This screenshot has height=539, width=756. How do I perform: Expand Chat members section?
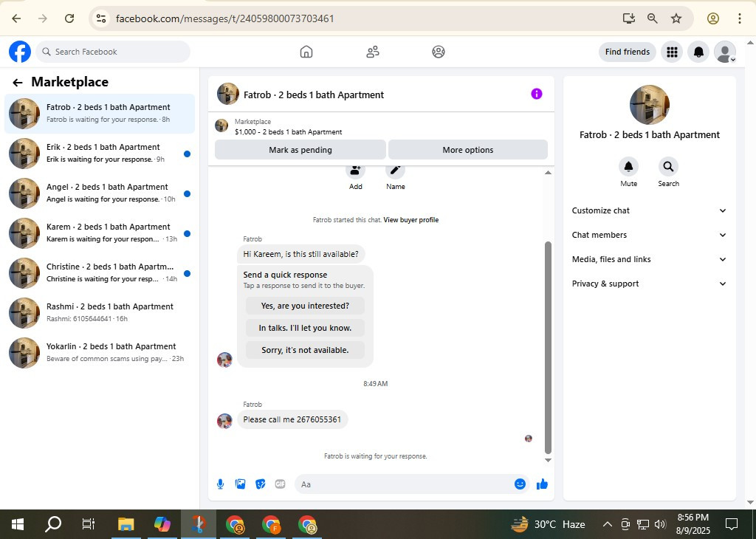pyautogui.click(x=649, y=235)
